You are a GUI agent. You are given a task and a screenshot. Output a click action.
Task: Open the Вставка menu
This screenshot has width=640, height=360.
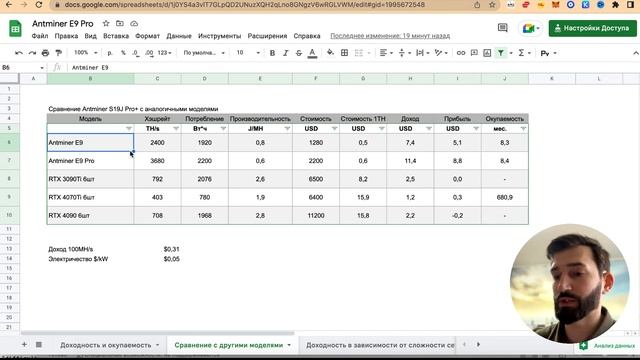116,36
